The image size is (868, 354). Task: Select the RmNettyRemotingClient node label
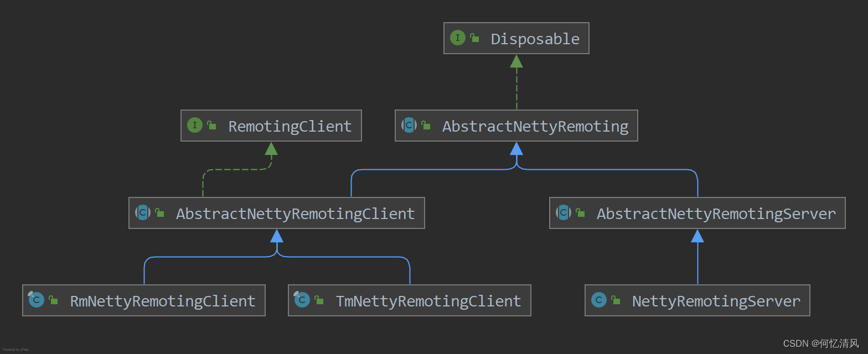pyautogui.click(x=162, y=301)
